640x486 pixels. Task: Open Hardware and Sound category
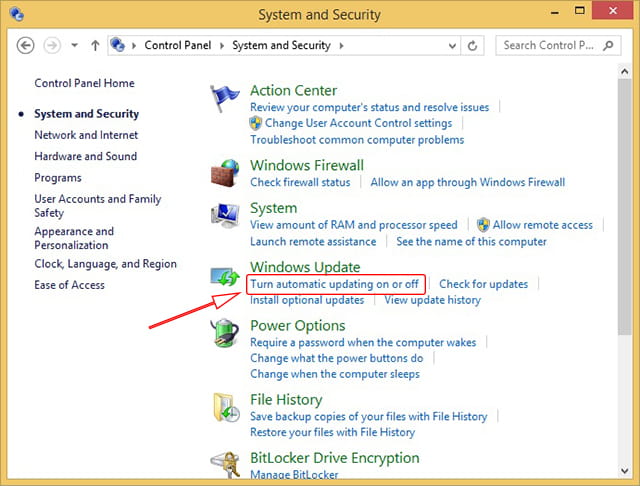coord(86,156)
